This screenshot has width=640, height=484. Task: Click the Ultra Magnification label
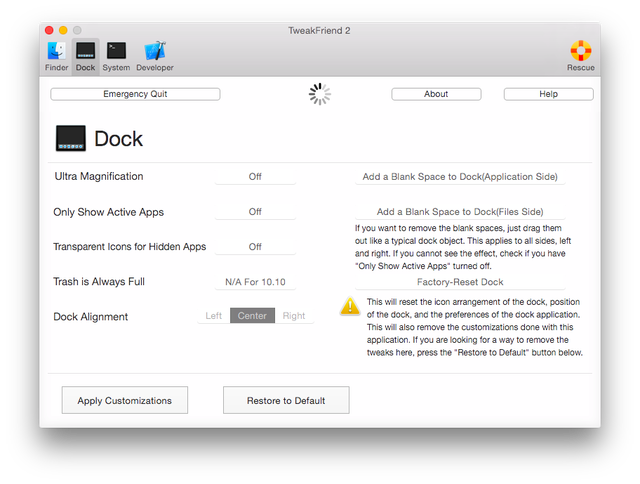click(x=99, y=176)
